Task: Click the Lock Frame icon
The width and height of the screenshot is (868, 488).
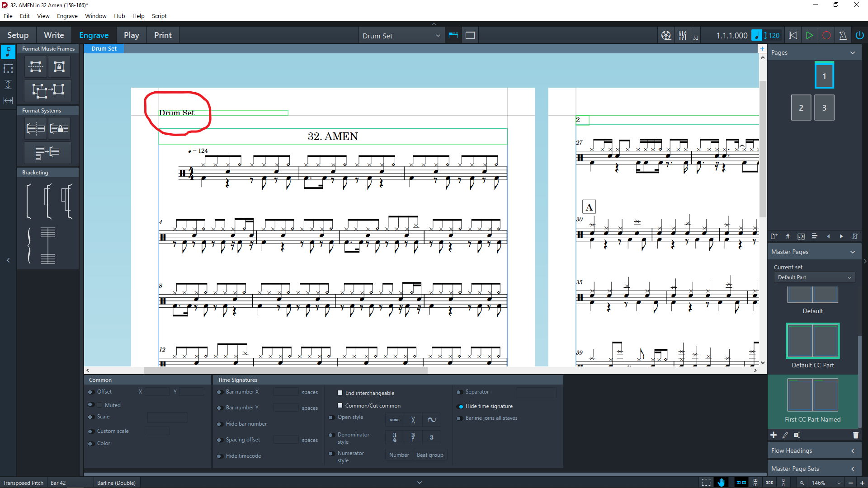Action: pos(59,67)
